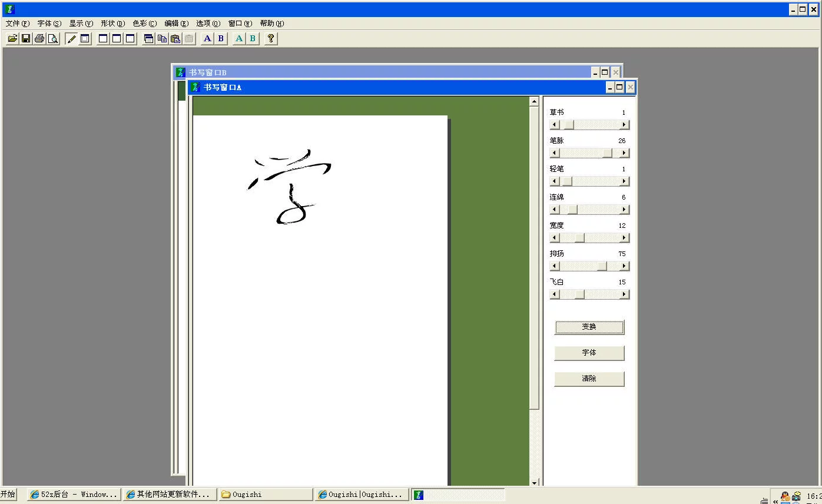Open the 选项 menu
Image resolution: width=822 pixels, height=504 pixels.
click(208, 24)
